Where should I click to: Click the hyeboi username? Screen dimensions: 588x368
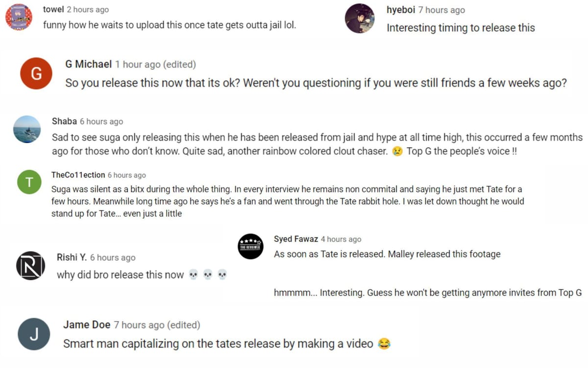pos(401,10)
